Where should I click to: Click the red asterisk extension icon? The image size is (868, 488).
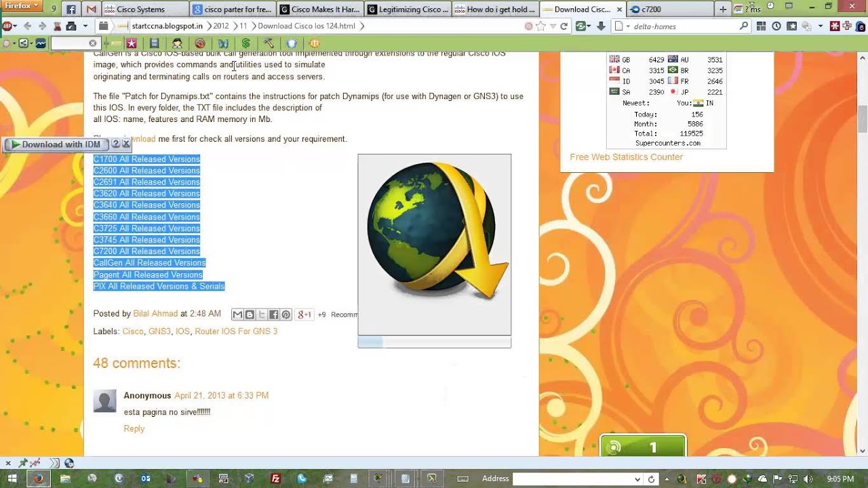coord(835,26)
